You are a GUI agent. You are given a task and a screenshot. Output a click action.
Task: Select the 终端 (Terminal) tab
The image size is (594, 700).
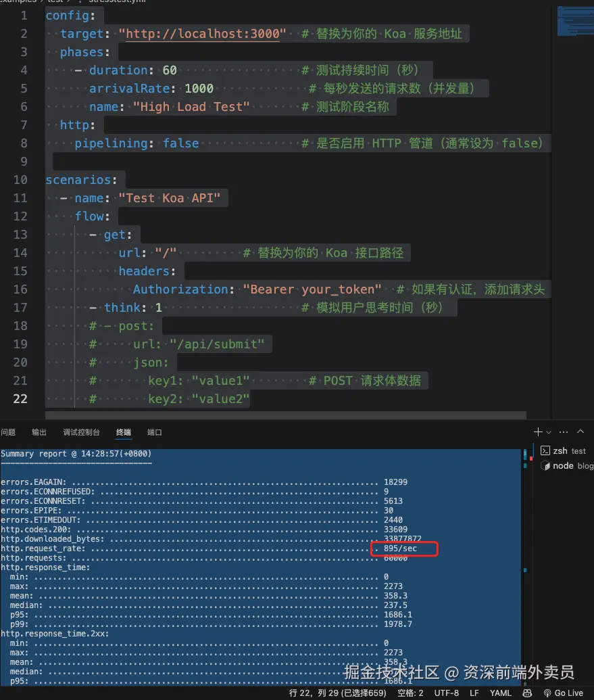124,432
